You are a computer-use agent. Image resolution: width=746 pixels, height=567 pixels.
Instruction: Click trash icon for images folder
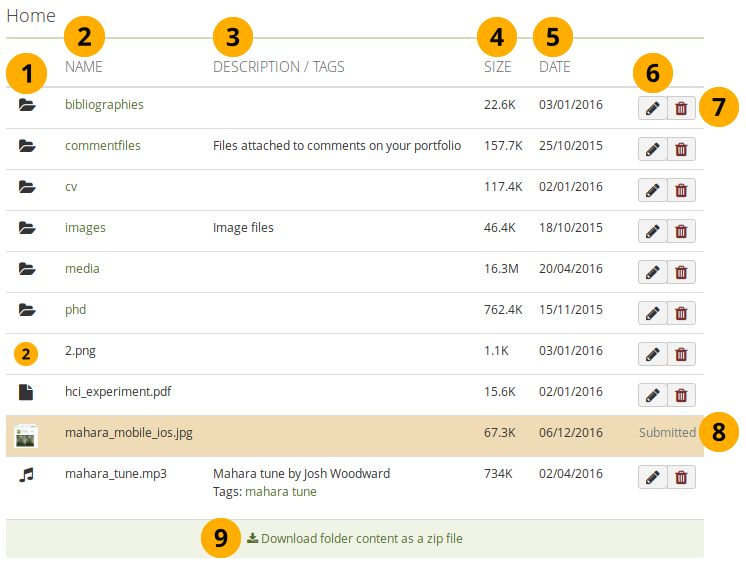681,231
